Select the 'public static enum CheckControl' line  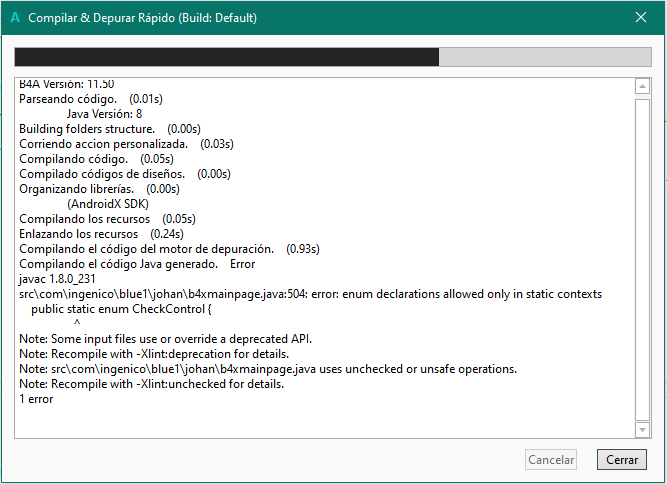click(x=122, y=309)
